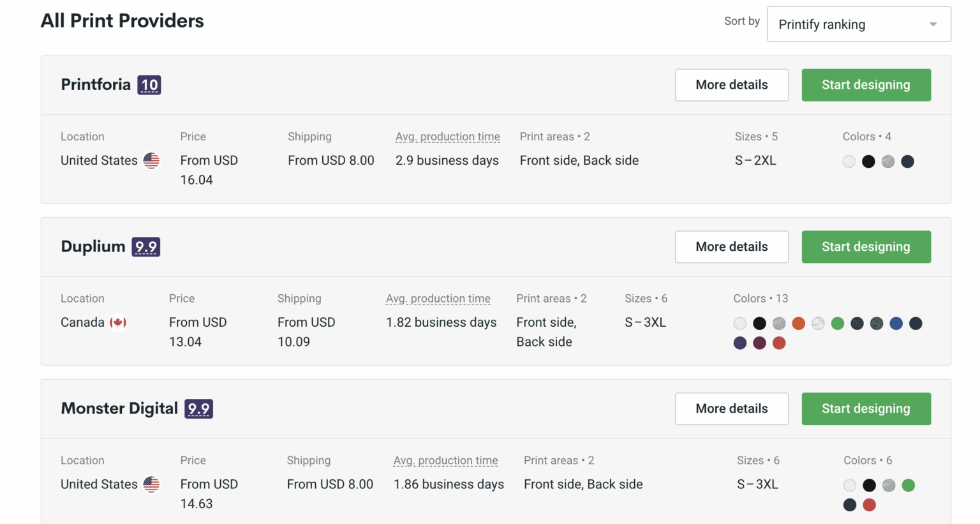Select the green swatch for Monster Digital

click(909, 486)
